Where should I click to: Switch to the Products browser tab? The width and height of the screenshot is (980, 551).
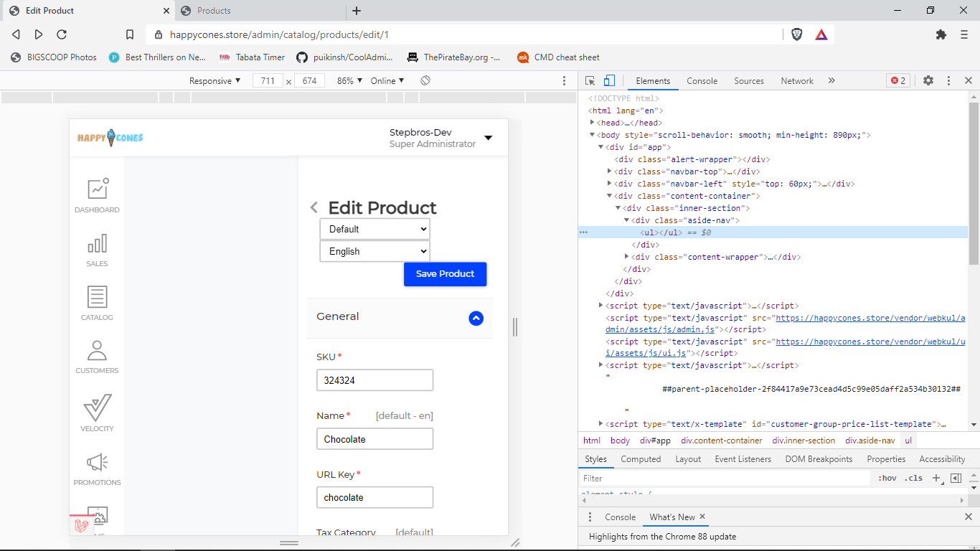tap(258, 11)
